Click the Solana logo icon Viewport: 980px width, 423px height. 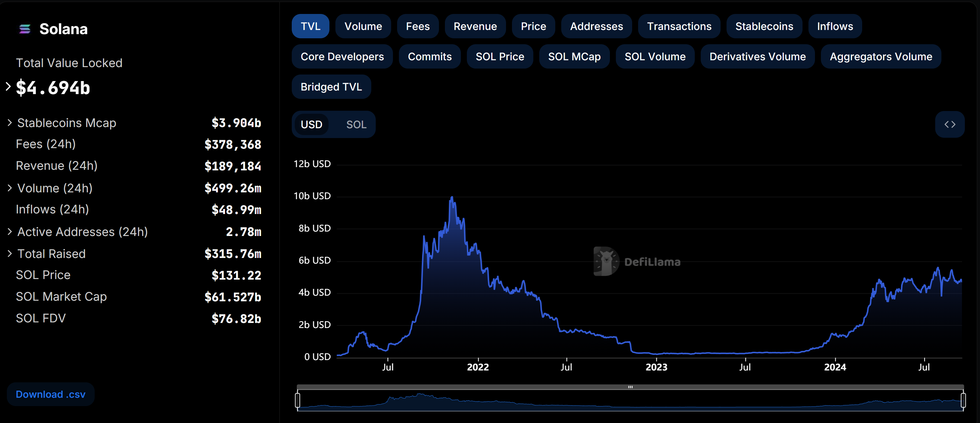25,29
